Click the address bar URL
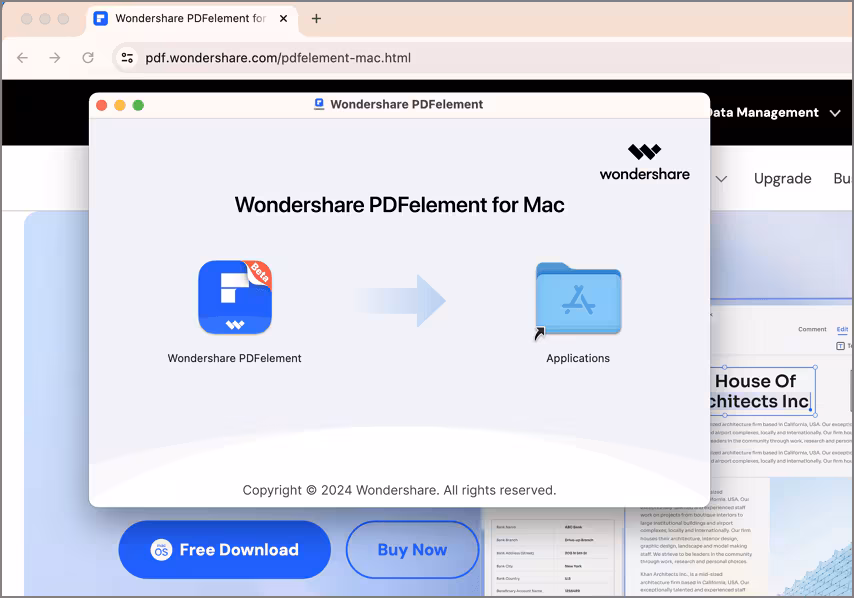This screenshot has width=854, height=598. coord(278,58)
